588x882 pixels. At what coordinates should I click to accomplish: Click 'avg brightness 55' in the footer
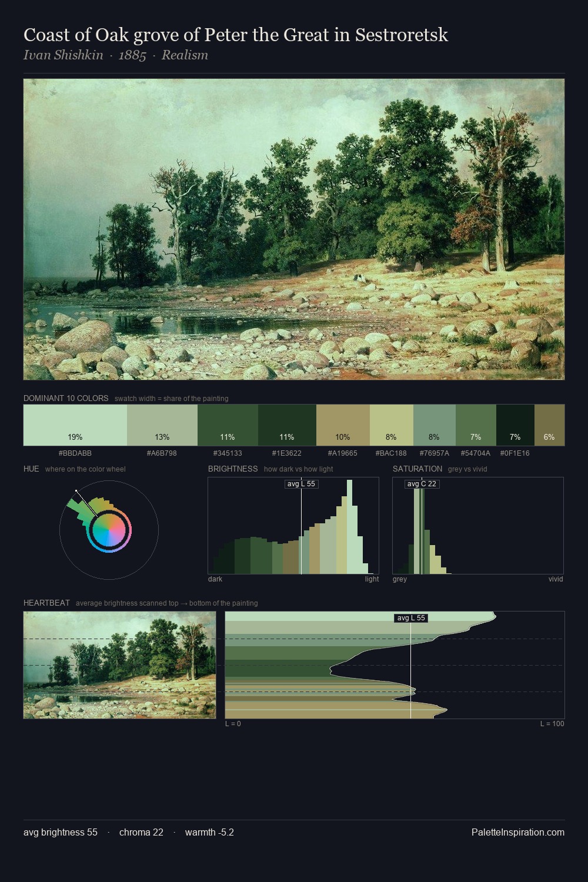(61, 833)
